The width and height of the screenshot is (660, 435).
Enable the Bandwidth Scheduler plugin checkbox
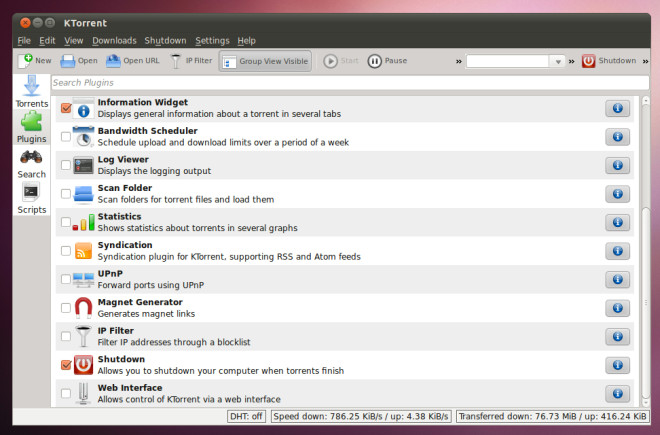(x=66, y=136)
